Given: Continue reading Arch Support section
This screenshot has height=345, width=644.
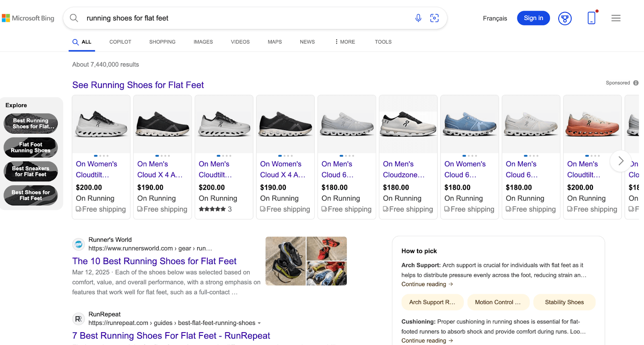Looking at the screenshot, I should tap(427, 284).
